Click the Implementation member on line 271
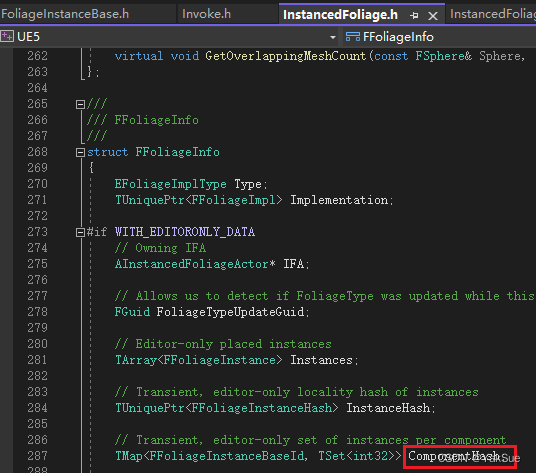The height and width of the screenshot is (473, 536). pos(339,200)
